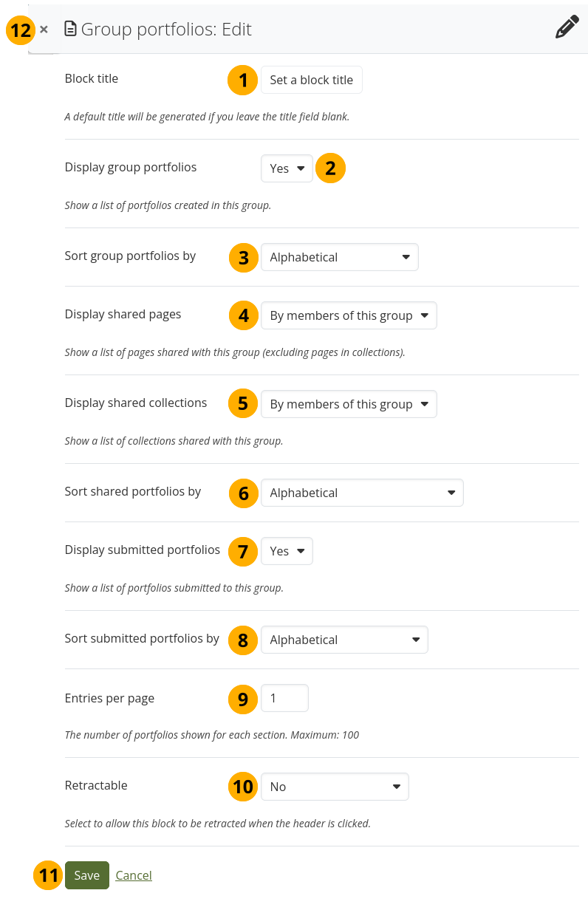Click the document icon beside Group portfolios title
This screenshot has height=910, width=588.
pyautogui.click(x=70, y=30)
